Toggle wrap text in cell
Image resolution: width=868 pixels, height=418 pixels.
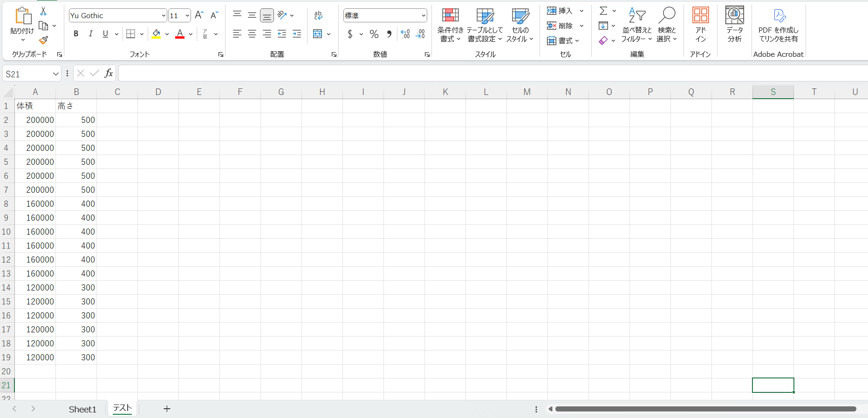318,15
